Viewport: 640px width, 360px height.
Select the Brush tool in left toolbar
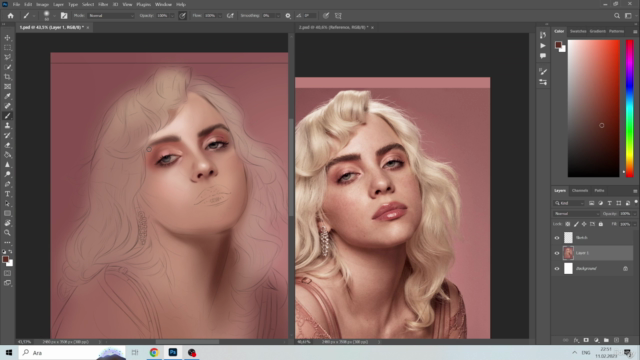pos(7,116)
